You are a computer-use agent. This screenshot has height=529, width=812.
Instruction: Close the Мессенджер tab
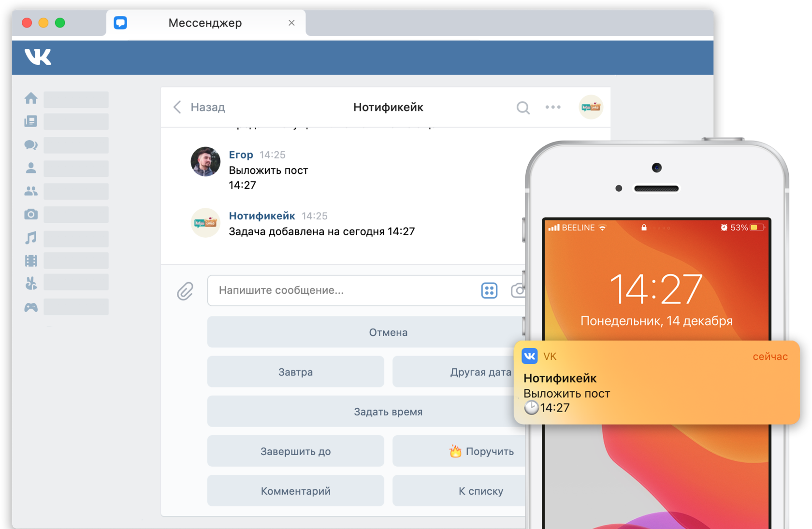[291, 23]
